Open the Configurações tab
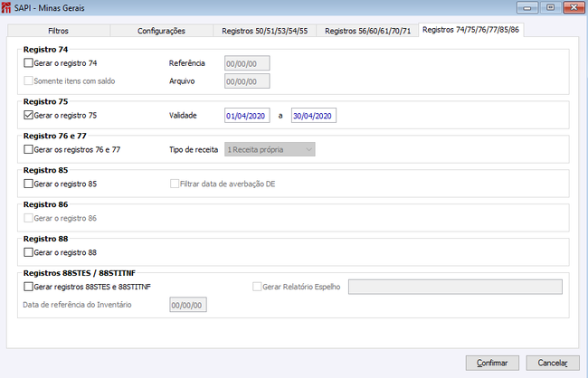 (x=161, y=31)
